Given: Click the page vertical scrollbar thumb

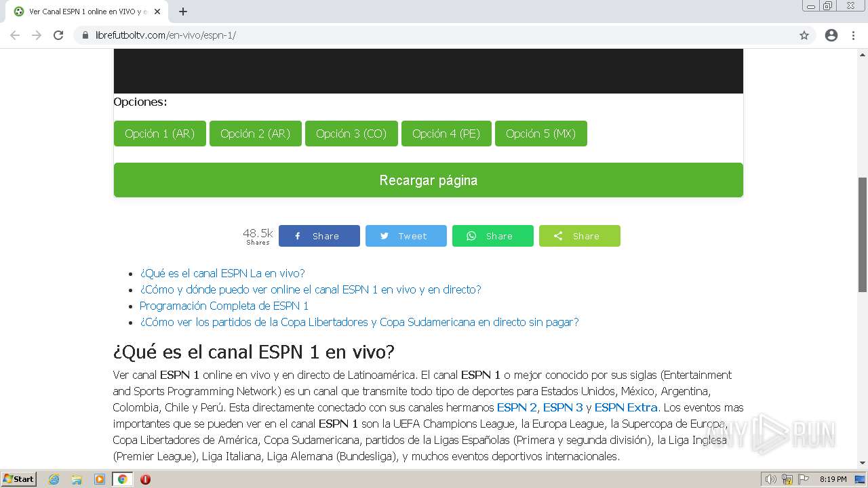Looking at the screenshot, I should pos(863,235).
